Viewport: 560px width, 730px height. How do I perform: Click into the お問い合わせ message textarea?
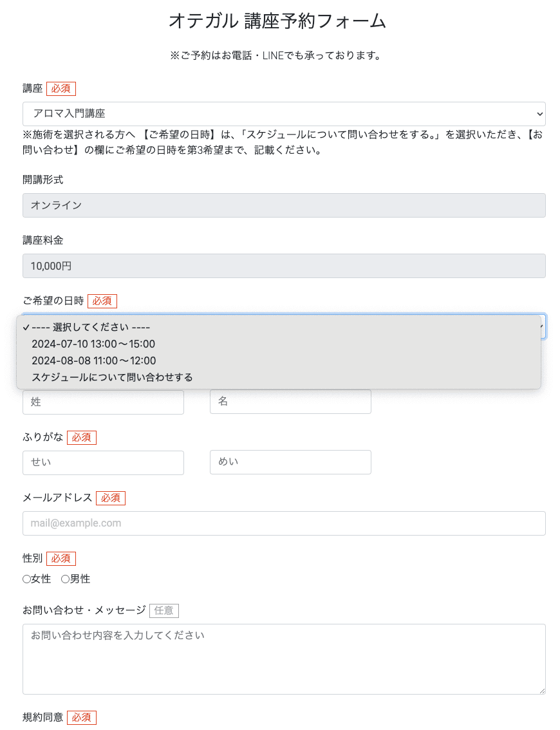[x=284, y=659]
